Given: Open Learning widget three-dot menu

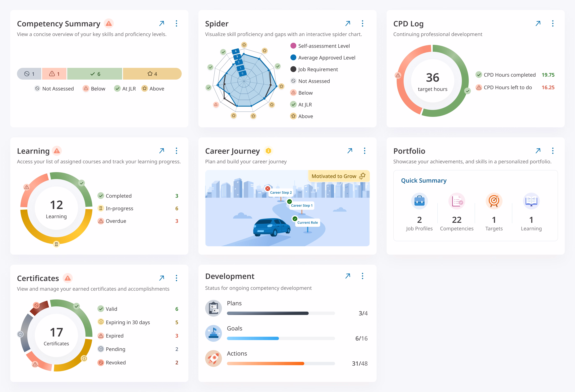Looking at the screenshot, I should click(176, 151).
